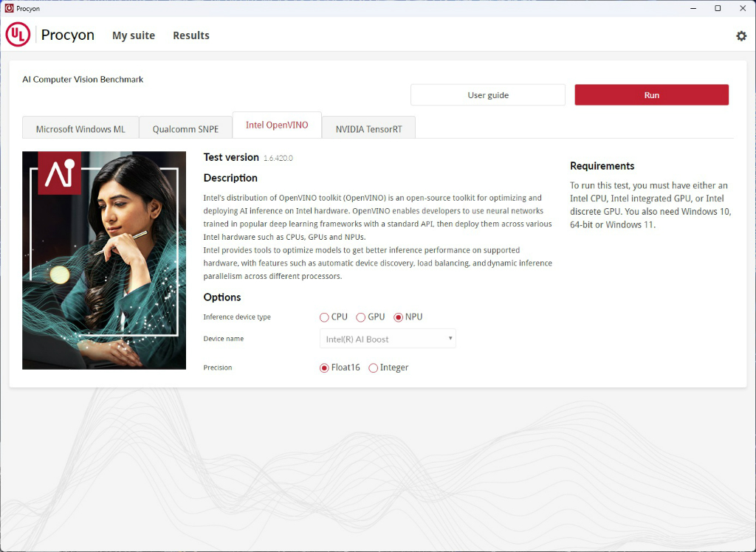This screenshot has height=552, width=756.
Task: Click the AI benchmark cover image
Action: 104,261
